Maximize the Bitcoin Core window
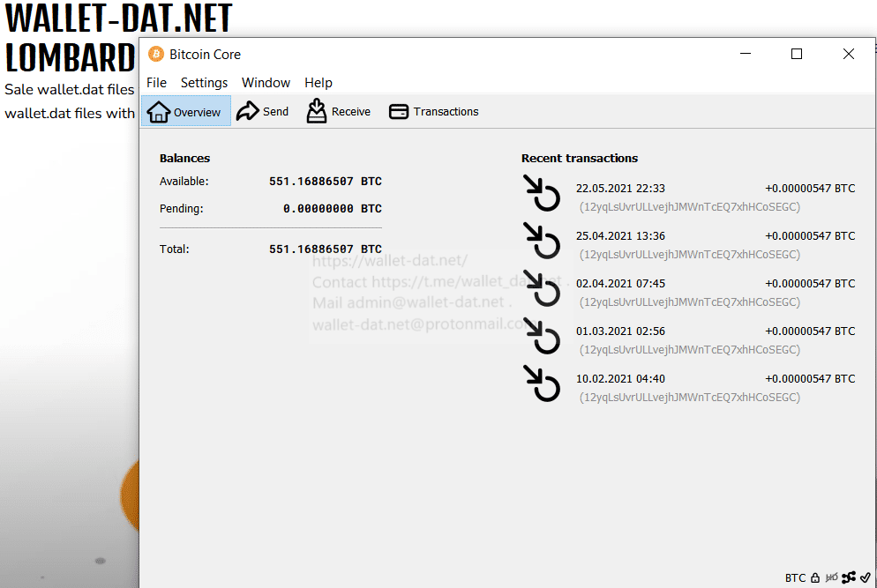 (797, 54)
